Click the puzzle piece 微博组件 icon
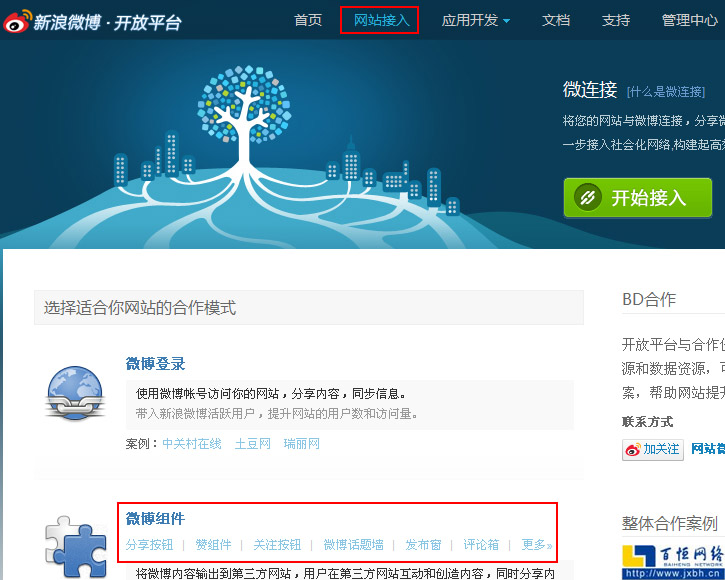This screenshot has width=725, height=580. click(75, 545)
